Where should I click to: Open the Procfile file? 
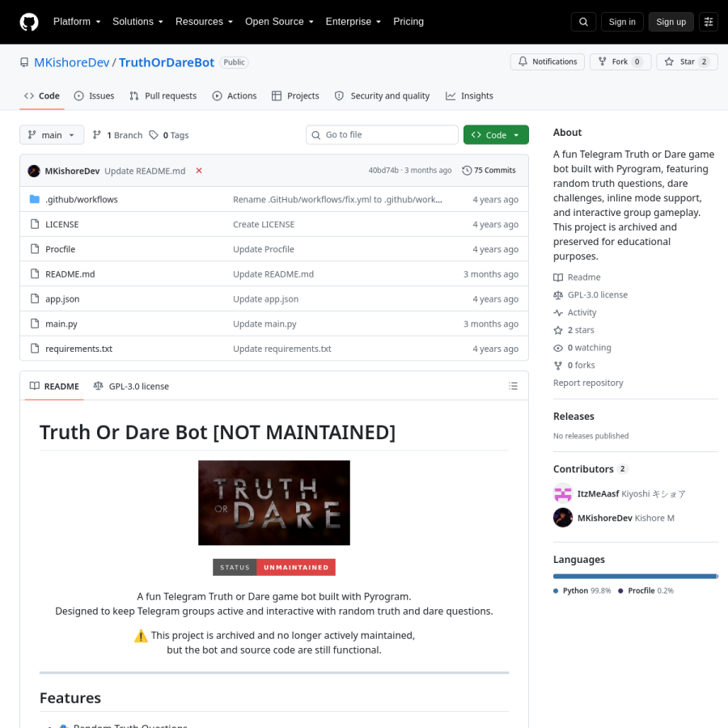61,249
